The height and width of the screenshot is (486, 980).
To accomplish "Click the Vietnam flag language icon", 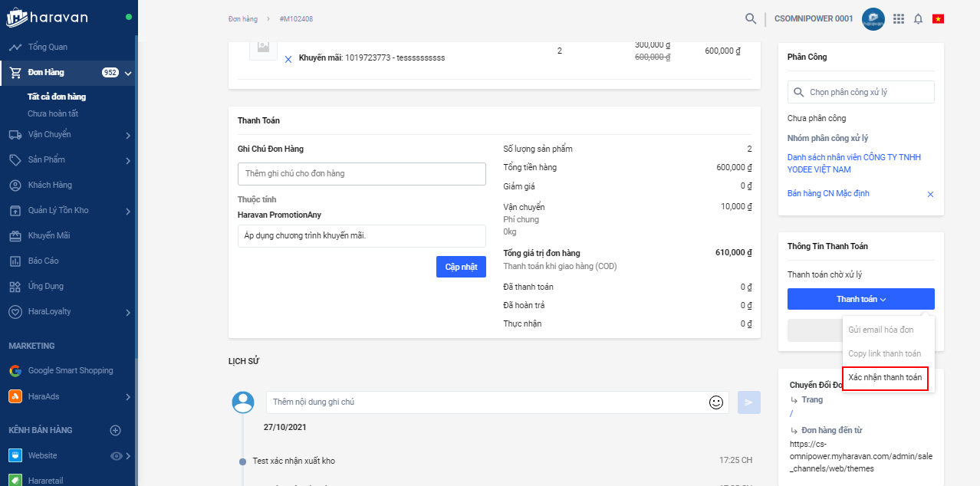I will (x=938, y=18).
